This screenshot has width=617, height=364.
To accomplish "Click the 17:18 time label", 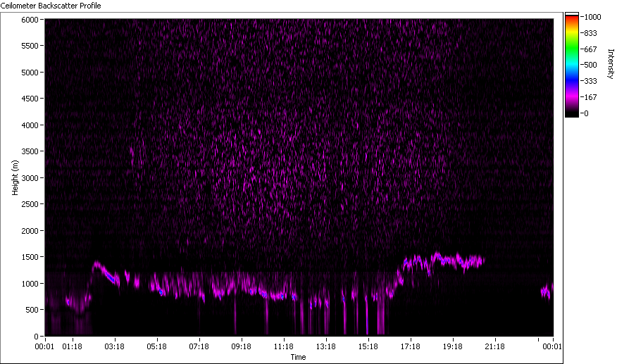I will (x=411, y=346).
